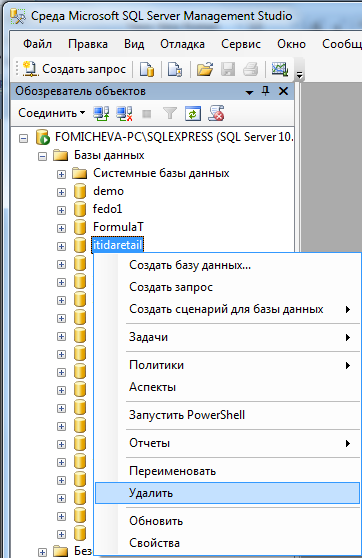Expand the FormulaT database node
The height and width of the screenshot is (558, 362).
(61, 228)
